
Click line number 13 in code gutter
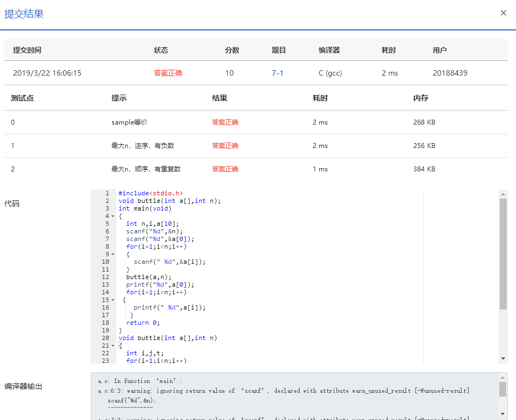pos(105,285)
